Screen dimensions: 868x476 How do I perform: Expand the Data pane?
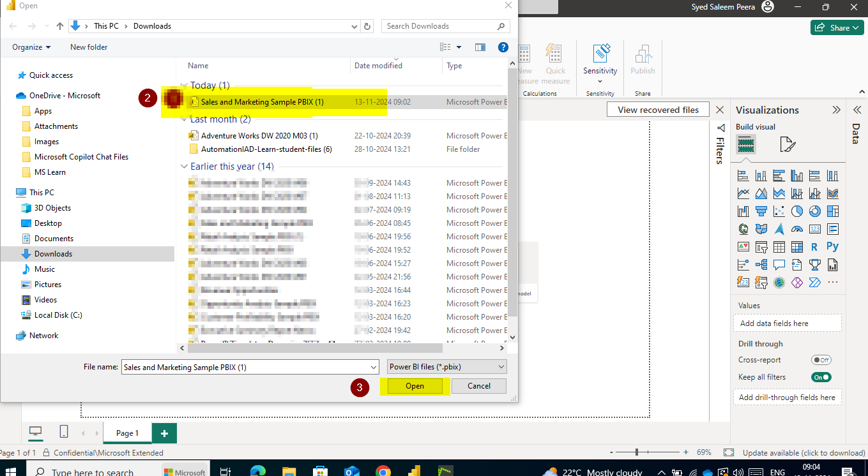[x=857, y=110]
